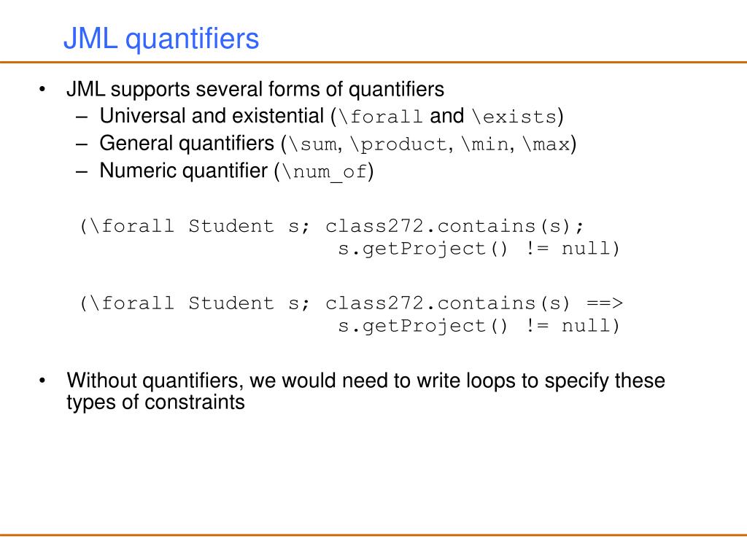Screen dimensions: 747x560
Task: Click the 'types of constraints' text line
Action: [x=156, y=402]
